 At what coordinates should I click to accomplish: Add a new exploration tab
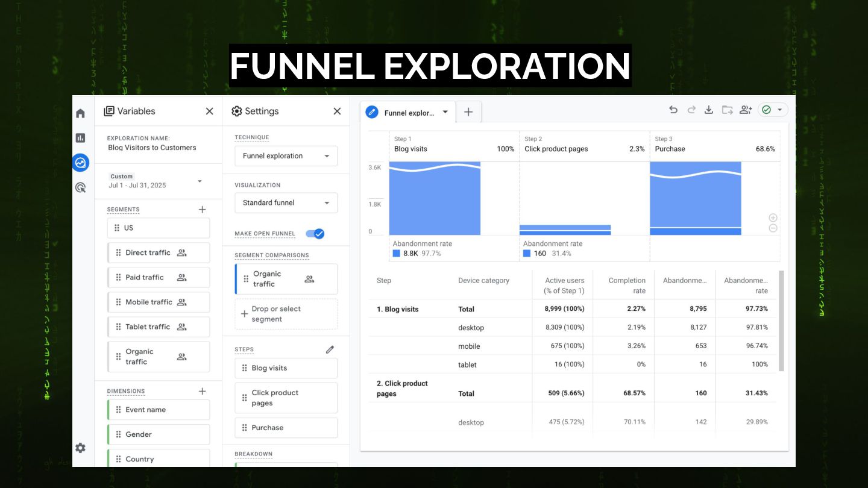468,112
